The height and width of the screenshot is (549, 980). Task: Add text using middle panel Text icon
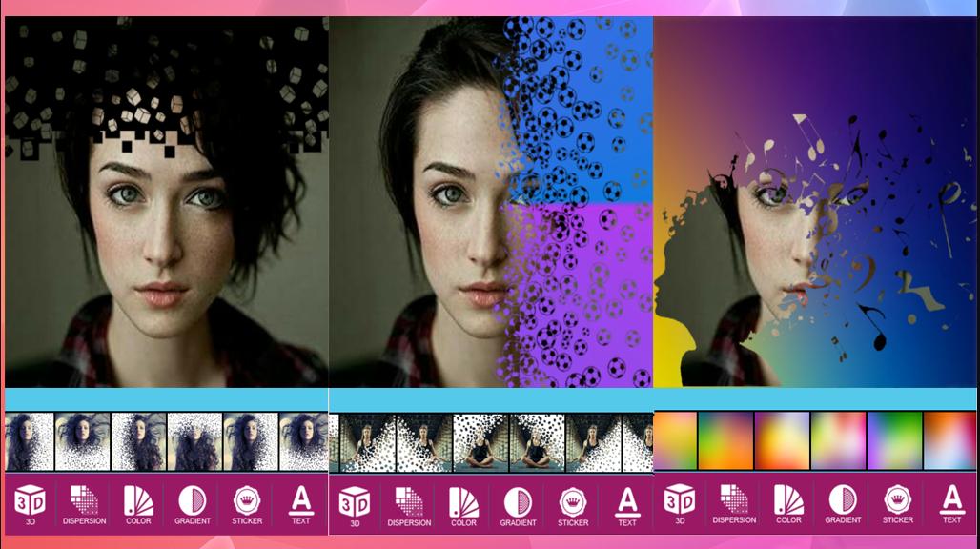pos(626,504)
